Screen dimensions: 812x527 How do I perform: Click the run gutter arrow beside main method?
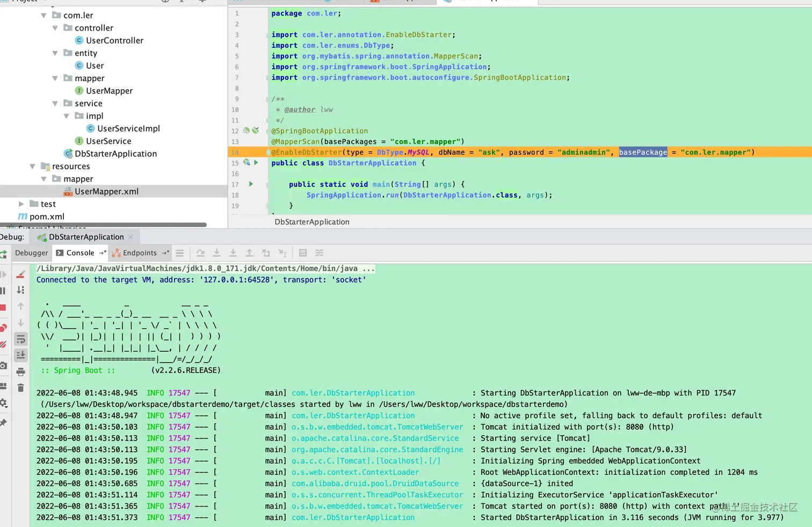251,184
